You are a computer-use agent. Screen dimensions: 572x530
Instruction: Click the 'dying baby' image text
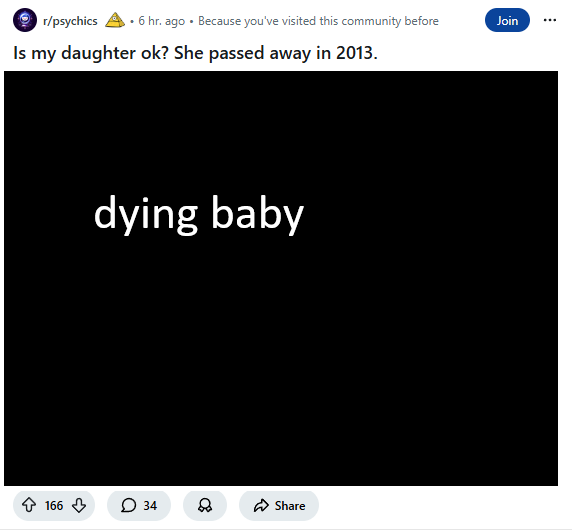pos(199,214)
